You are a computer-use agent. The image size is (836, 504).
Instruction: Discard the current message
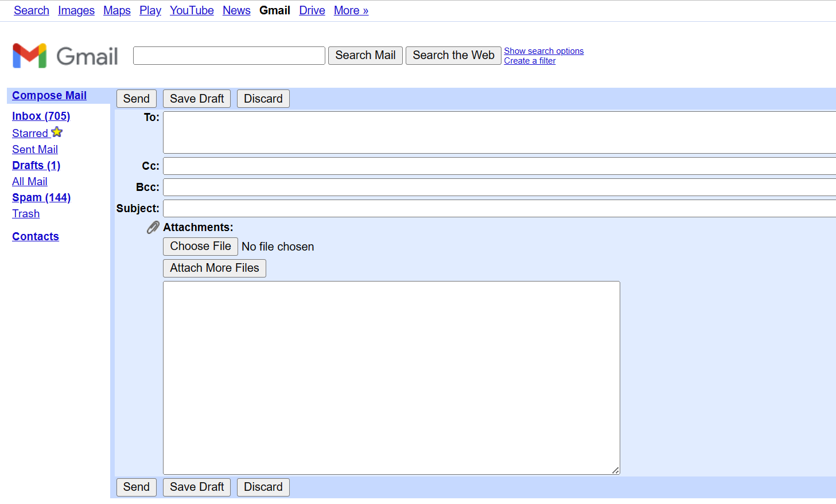tap(263, 98)
